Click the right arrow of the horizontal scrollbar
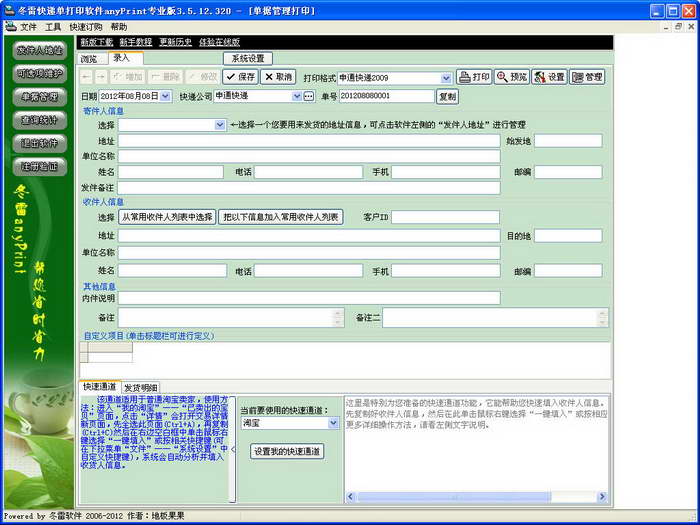The image size is (700, 525). point(602,496)
